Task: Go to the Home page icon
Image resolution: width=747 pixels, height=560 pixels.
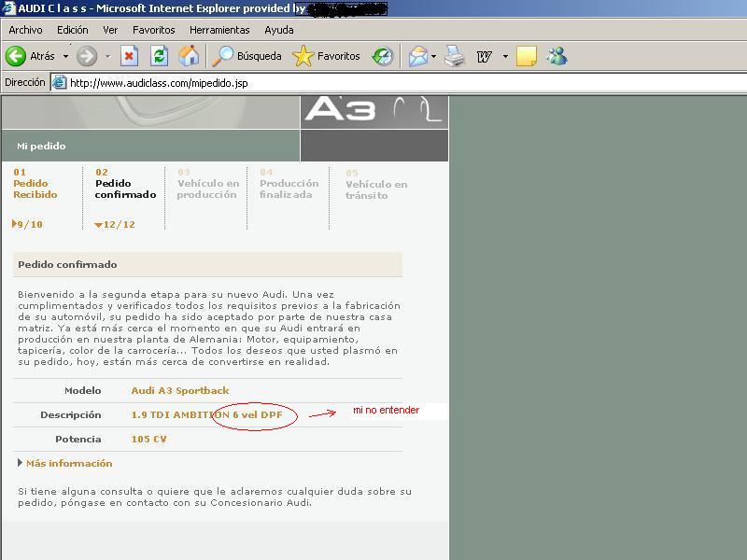Action: pyautogui.click(x=189, y=56)
